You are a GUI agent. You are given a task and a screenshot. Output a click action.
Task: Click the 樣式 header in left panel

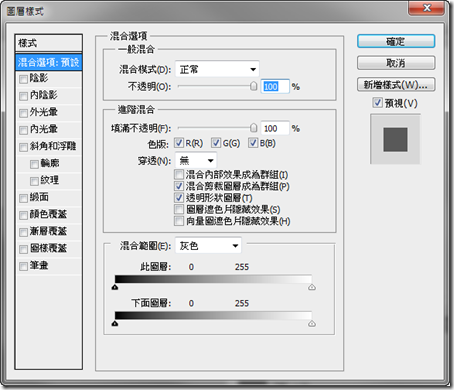(49, 43)
